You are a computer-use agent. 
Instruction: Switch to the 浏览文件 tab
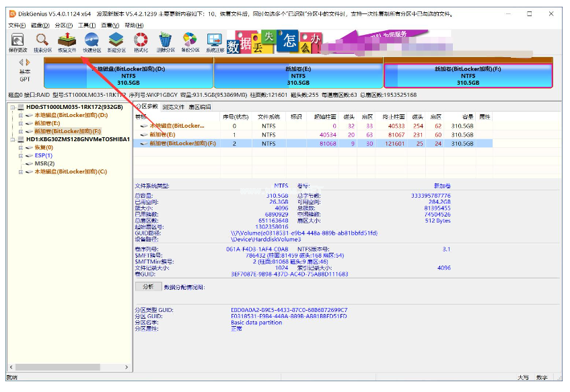pos(173,107)
